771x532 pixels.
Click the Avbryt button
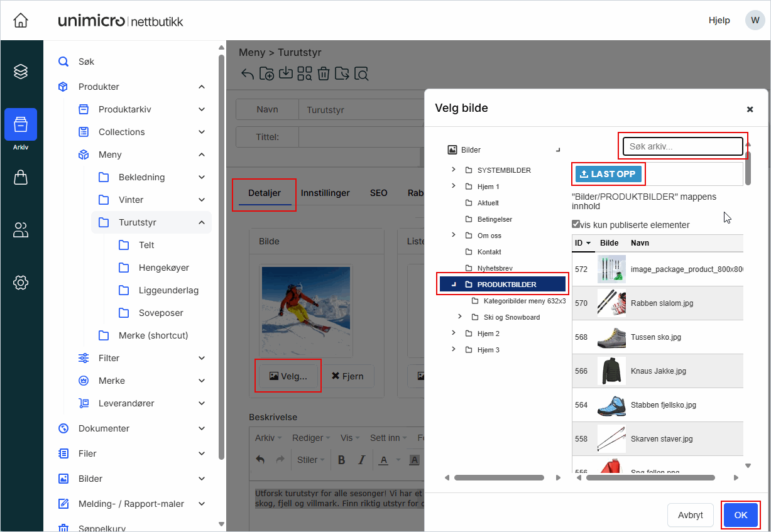pos(690,515)
